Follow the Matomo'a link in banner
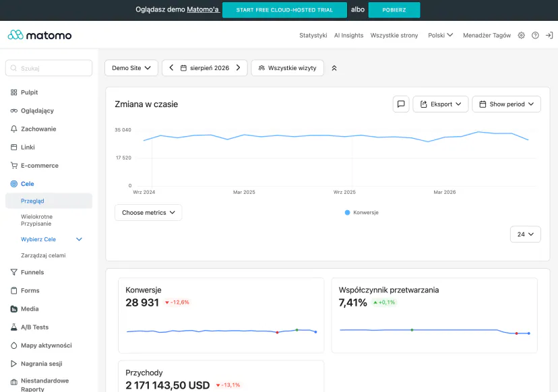The height and width of the screenshot is (392, 558). (x=203, y=9)
